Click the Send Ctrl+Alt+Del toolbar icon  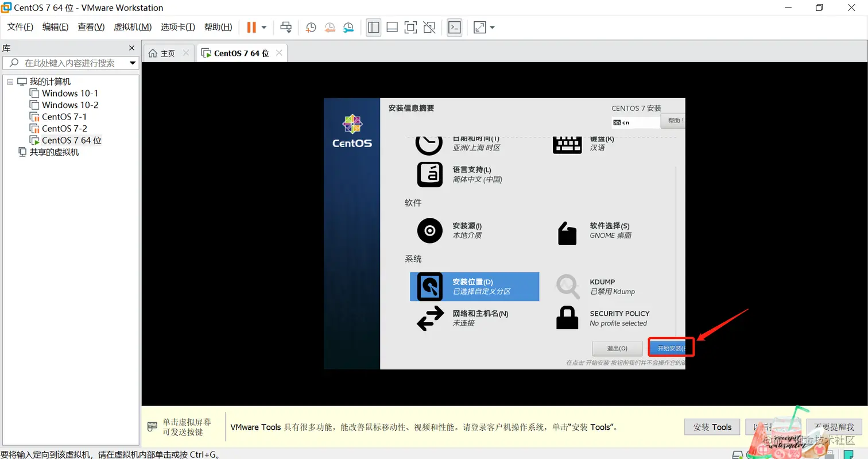tap(286, 27)
